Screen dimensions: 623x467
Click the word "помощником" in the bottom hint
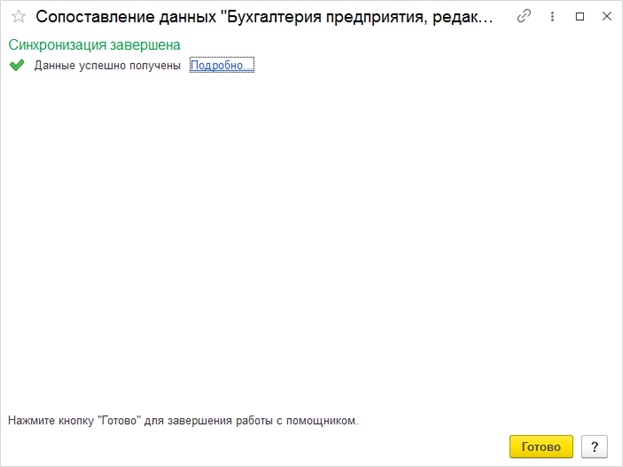(x=322, y=421)
